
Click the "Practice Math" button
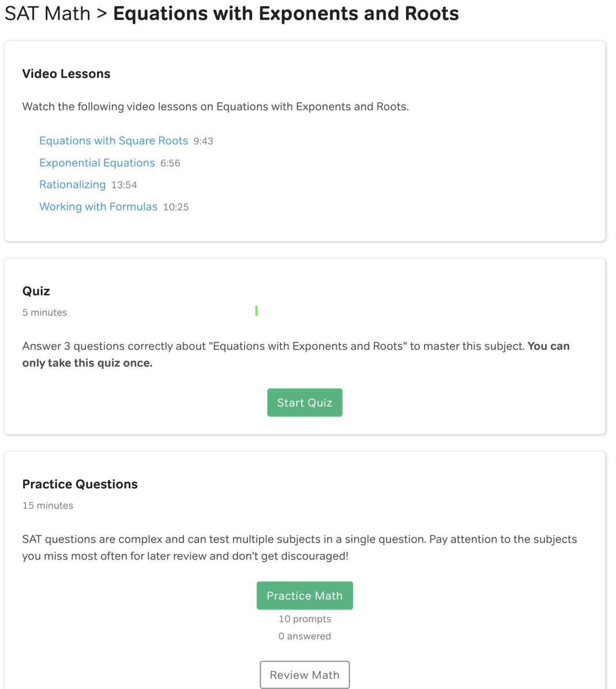pyautogui.click(x=305, y=595)
